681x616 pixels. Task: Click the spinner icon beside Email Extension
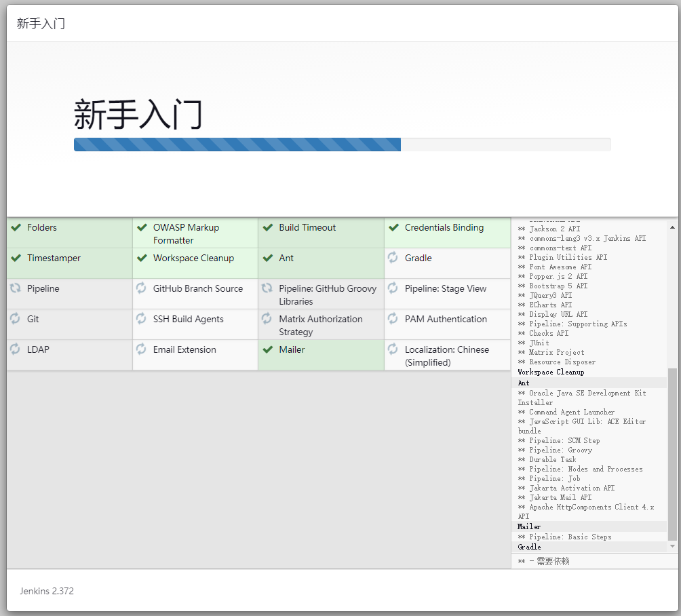(x=141, y=349)
